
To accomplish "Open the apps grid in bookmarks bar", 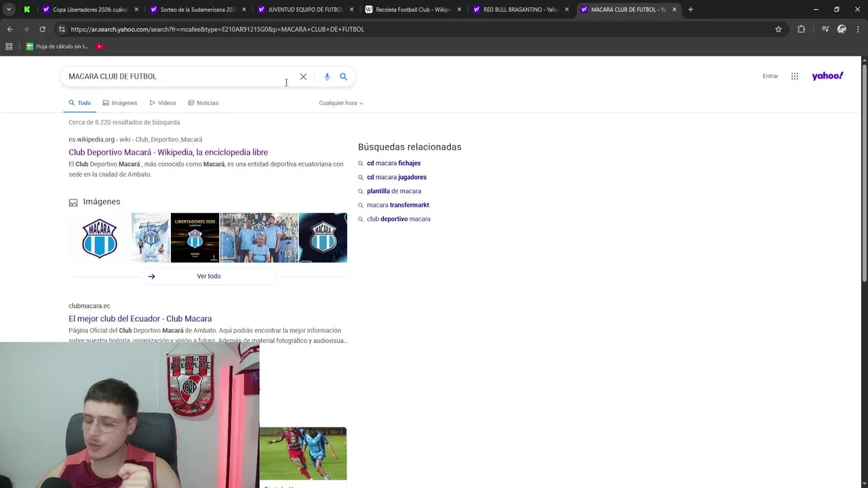I will (9, 46).
